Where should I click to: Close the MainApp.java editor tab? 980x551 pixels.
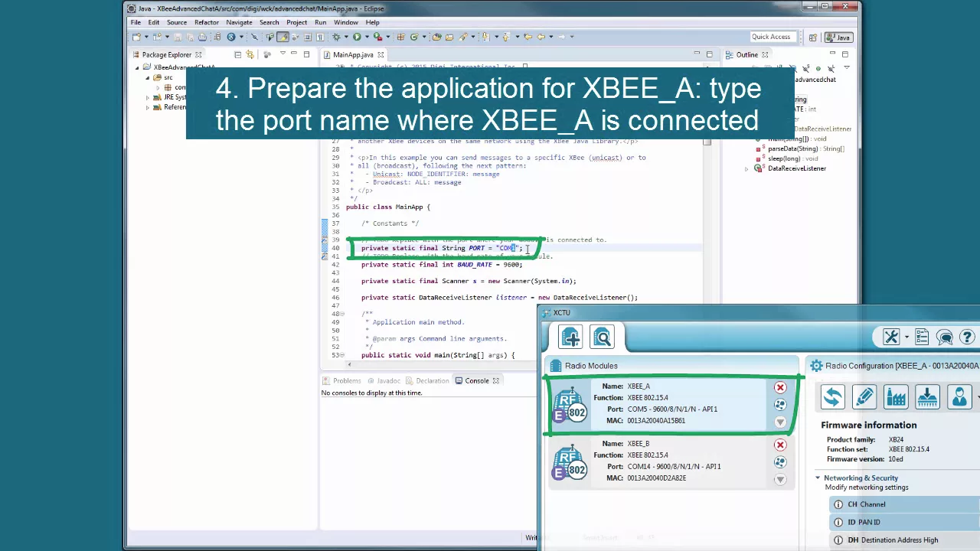click(x=381, y=54)
